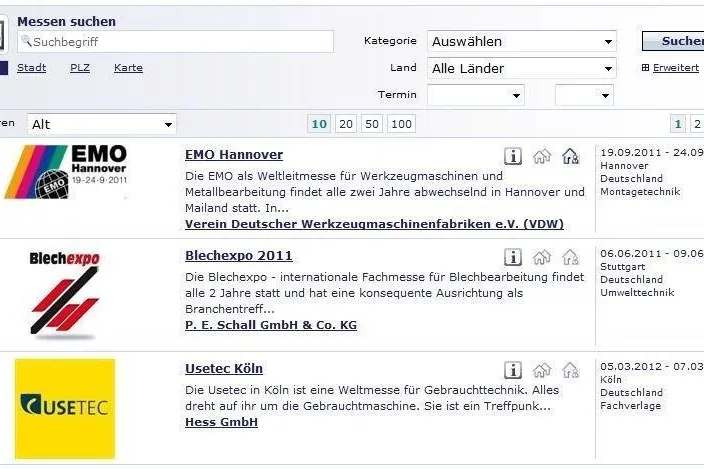Show 100 results per page

(x=401, y=124)
